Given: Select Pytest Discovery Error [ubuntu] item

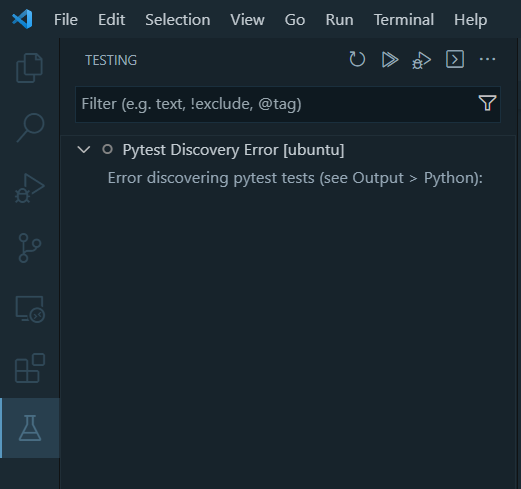Looking at the screenshot, I should pos(233,150).
